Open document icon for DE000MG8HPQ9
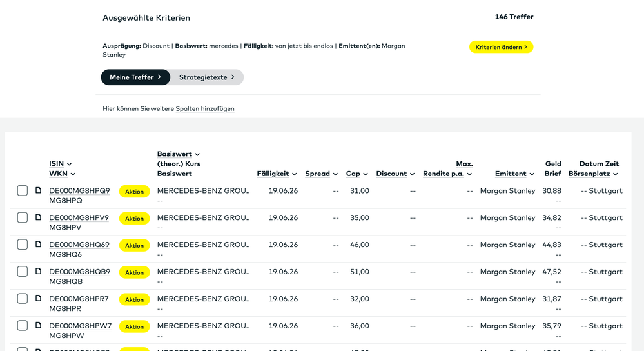This screenshot has height=351, width=644. click(38, 190)
